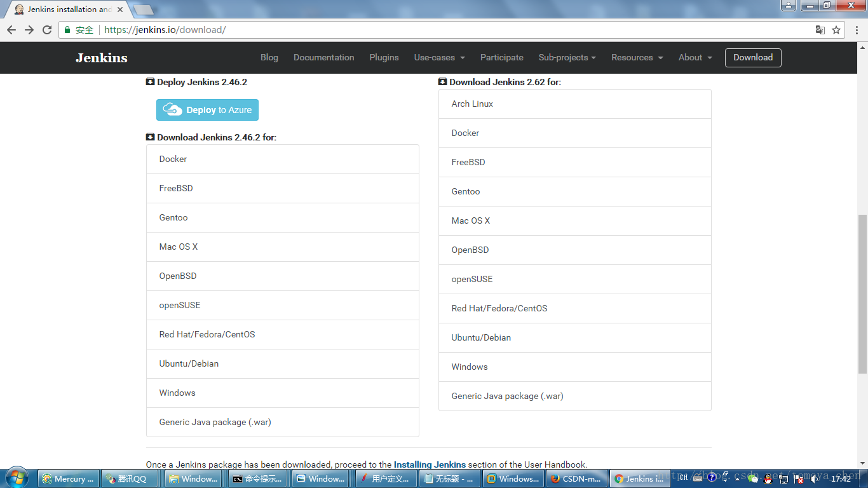
Task: Click the green padlock security icon
Action: pos(68,30)
